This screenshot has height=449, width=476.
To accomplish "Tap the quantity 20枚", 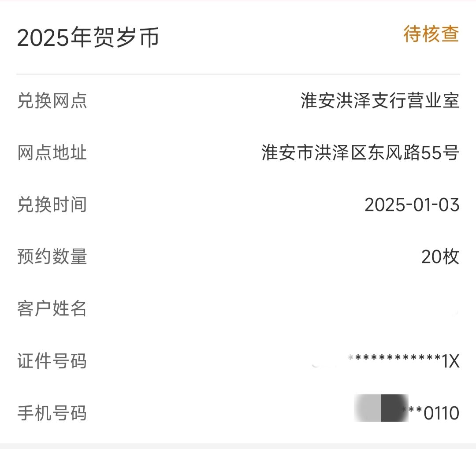I will pos(440,257).
